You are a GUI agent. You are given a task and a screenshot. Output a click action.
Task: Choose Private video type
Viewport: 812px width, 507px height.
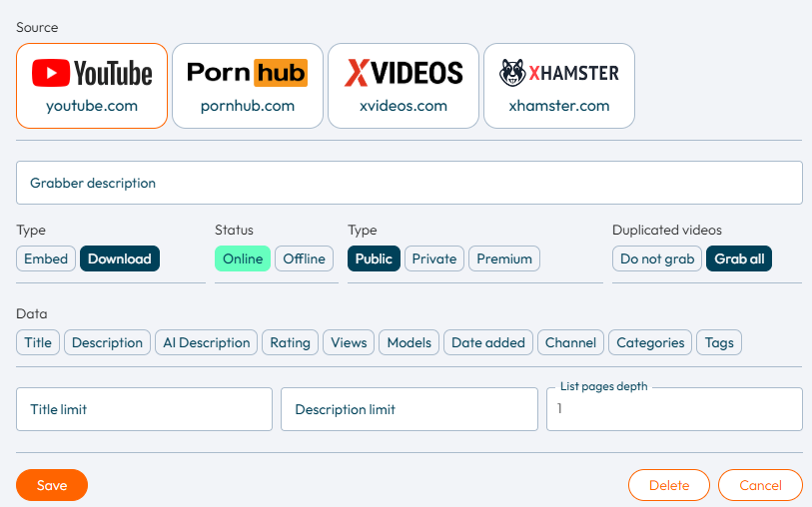[x=433, y=258]
